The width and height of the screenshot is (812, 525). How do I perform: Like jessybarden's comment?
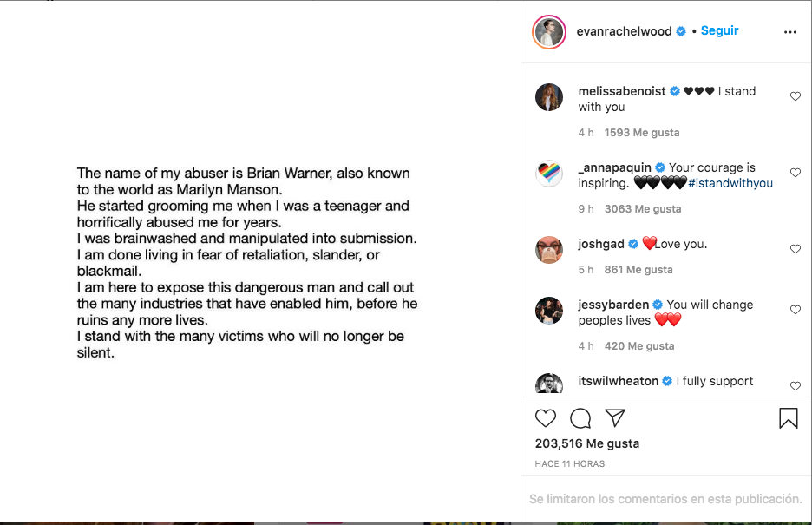pyautogui.click(x=795, y=310)
